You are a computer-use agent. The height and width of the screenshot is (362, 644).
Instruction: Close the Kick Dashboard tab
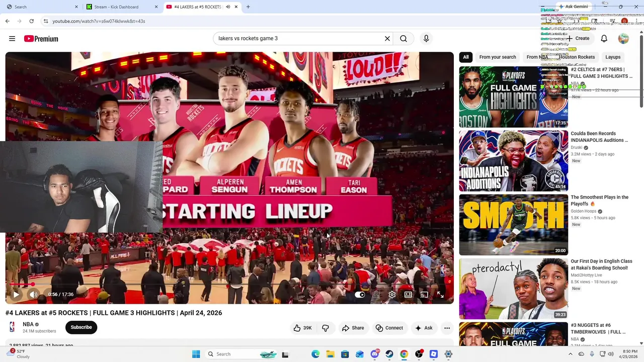[x=156, y=7]
